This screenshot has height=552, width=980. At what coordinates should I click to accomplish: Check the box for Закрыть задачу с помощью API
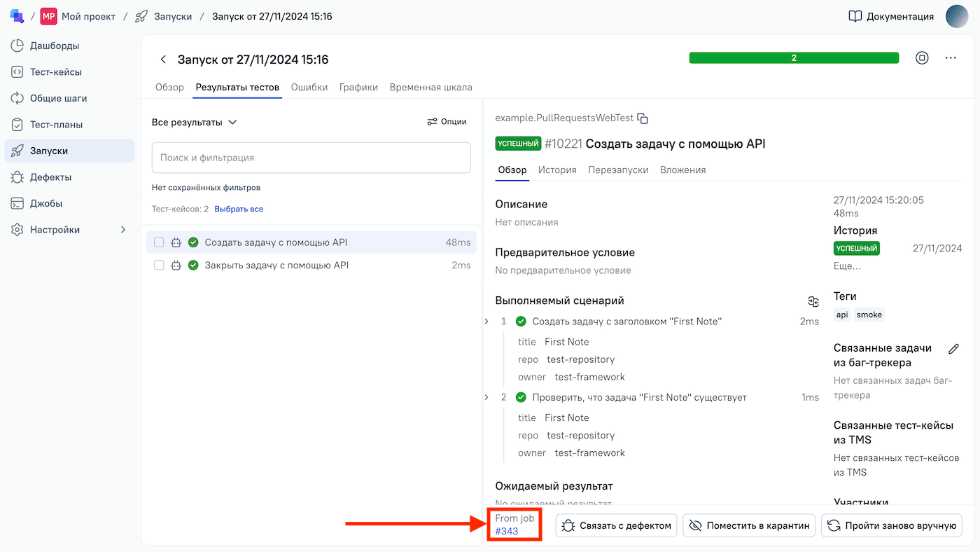(x=159, y=265)
